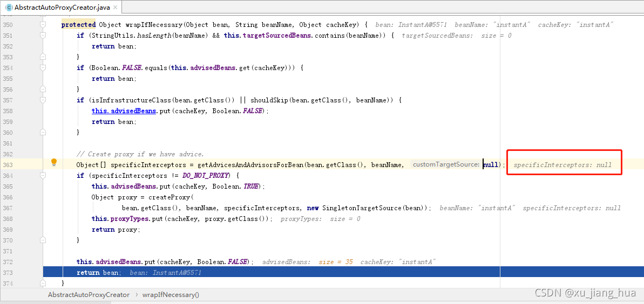Click 'return proxy;' on line 369

coord(116,230)
